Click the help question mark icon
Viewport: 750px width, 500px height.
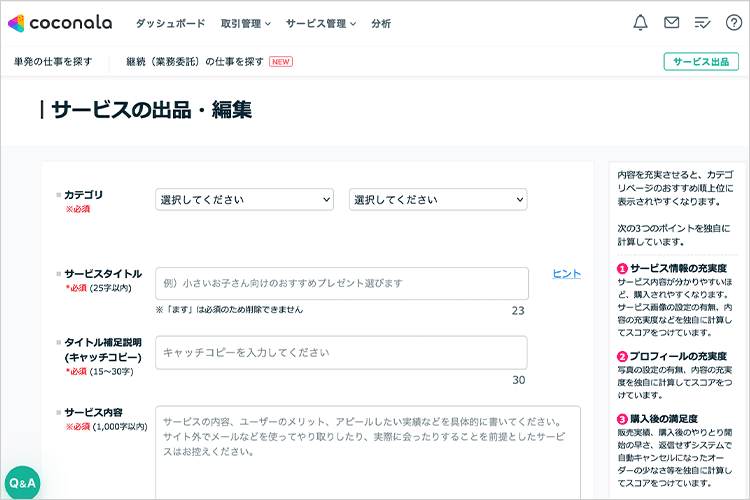click(733, 23)
